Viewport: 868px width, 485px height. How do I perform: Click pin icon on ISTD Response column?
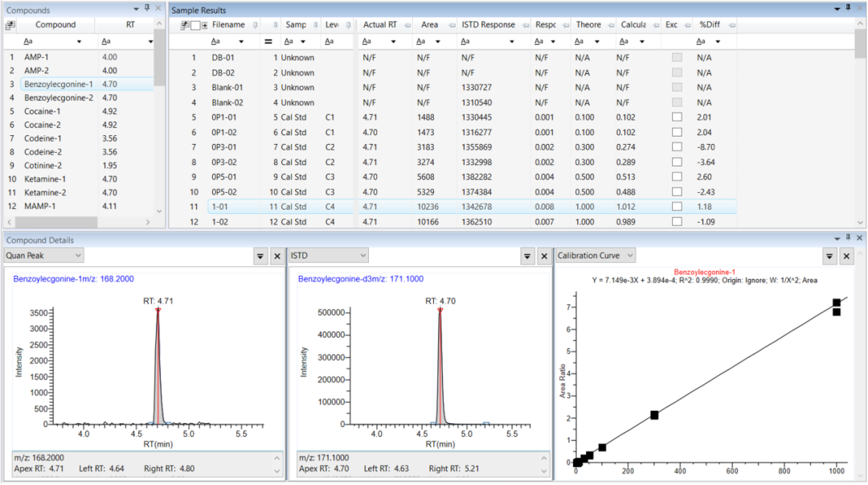click(x=525, y=25)
